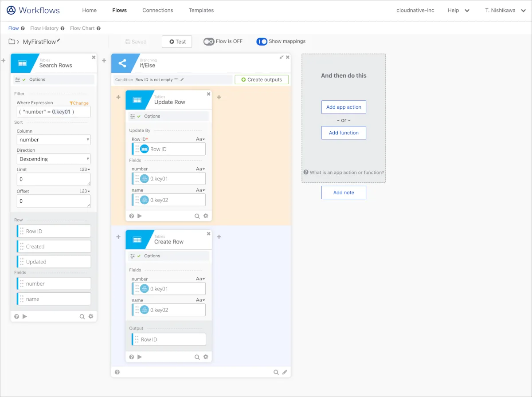Click the Limit input field
532x397 pixels.
point(54,179)
